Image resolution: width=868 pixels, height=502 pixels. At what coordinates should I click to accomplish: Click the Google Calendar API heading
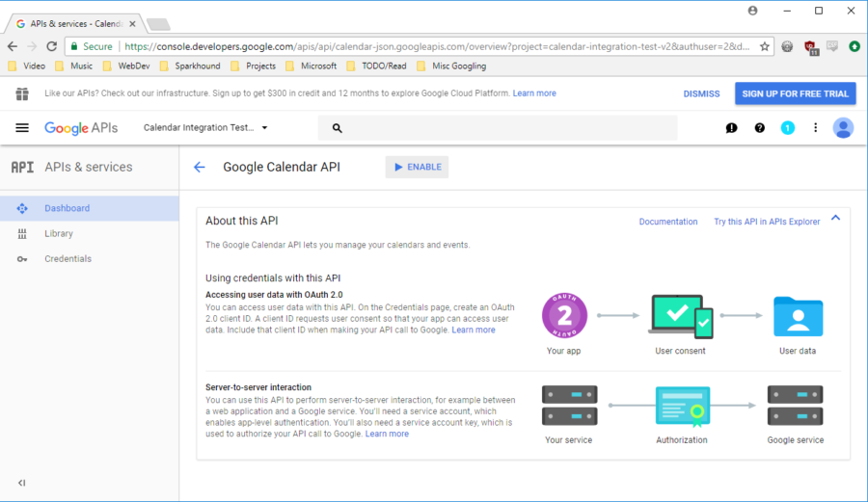pyautogui.click(x=282, y=167)
